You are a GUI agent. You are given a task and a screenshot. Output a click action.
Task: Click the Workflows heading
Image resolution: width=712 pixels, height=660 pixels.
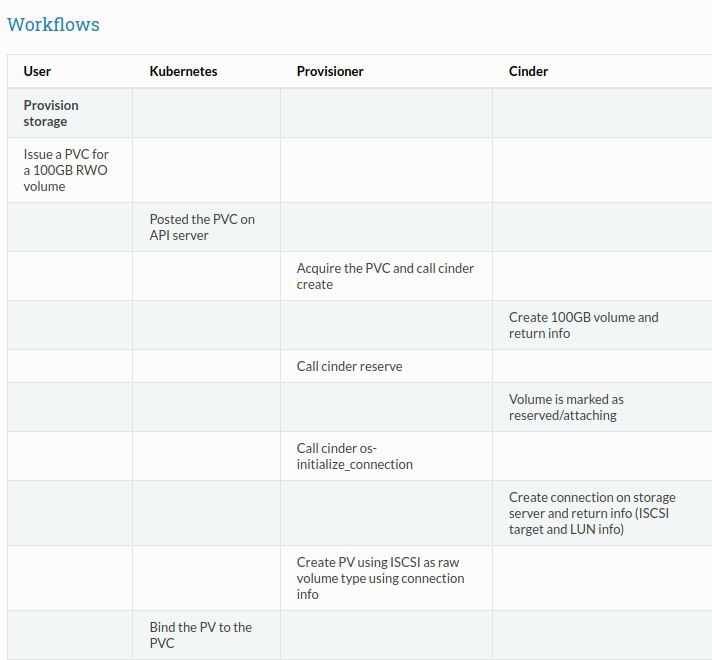point(53,25)
